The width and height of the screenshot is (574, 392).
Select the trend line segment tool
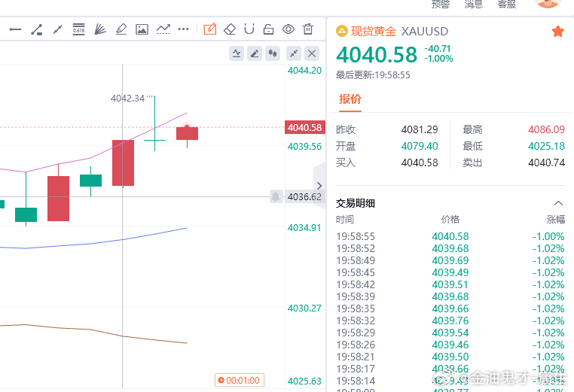coord(37,29)
